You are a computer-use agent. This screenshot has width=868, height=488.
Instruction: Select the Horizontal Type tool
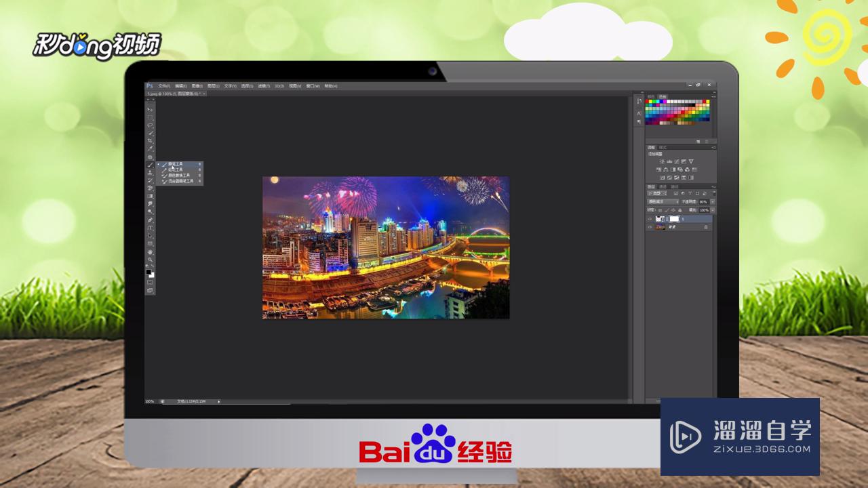(x=150, y=228)
